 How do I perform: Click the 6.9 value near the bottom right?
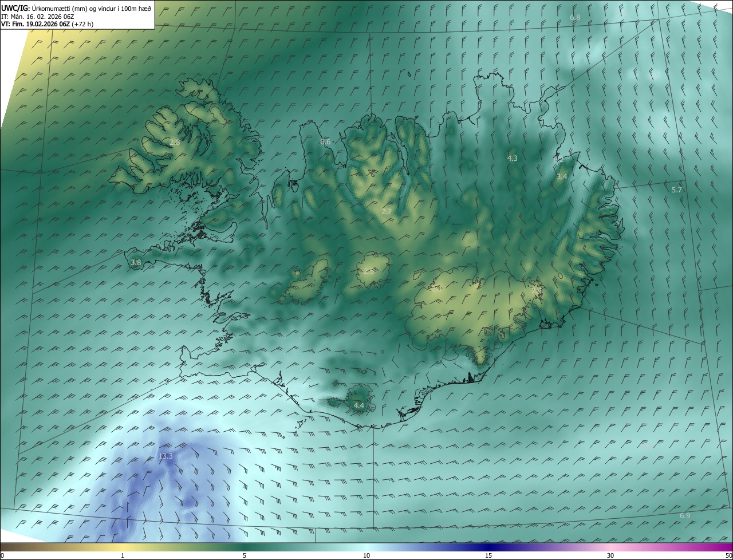click(685, 516)
